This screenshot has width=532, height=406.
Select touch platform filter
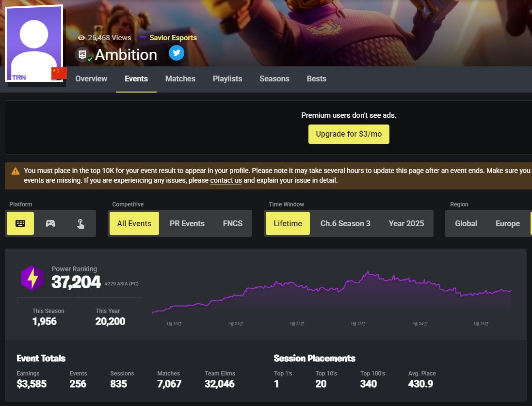[81, 223]
